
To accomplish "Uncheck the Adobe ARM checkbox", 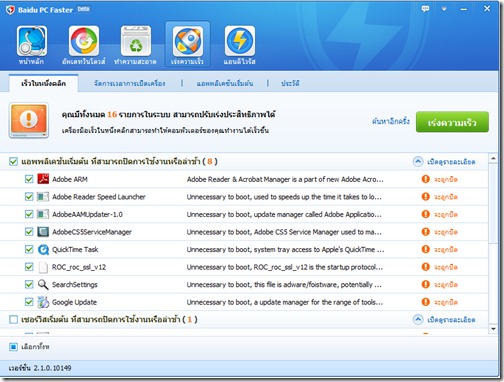I will coord(29,179).
